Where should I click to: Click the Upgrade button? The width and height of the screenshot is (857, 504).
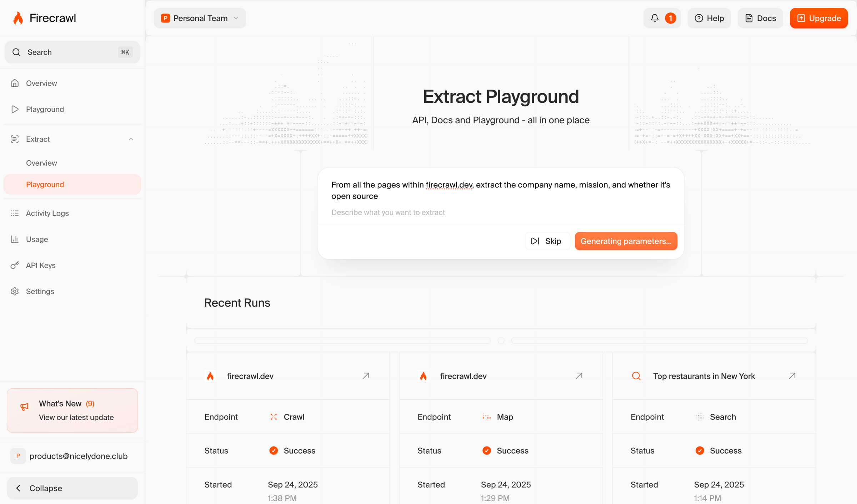819,18
